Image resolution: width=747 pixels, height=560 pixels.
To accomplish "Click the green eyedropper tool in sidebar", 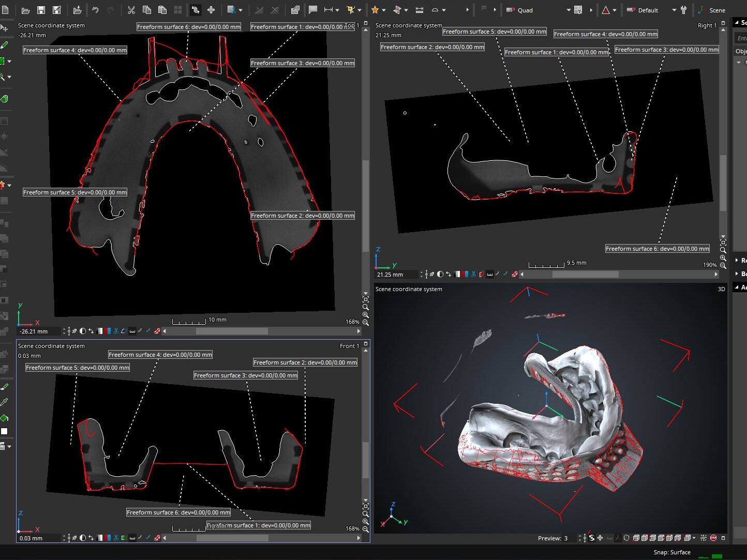I will 5,402.
